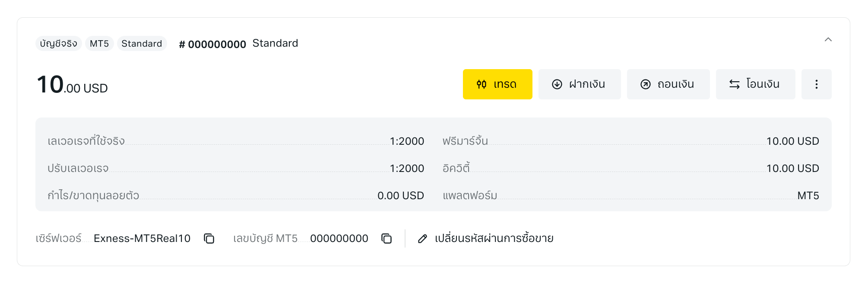The image size is (868, 283).
Task: Click the account number # 000000000 header
Action: (x=212, y=44)
